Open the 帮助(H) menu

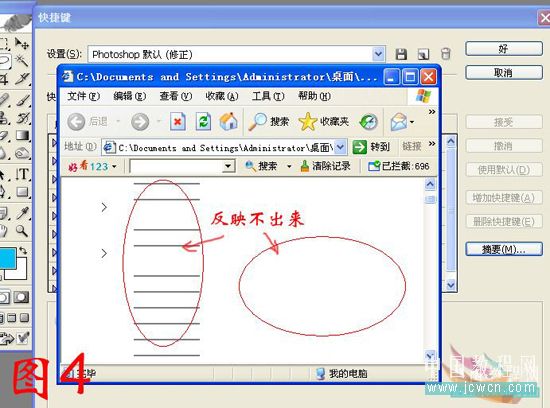(314, 96)
